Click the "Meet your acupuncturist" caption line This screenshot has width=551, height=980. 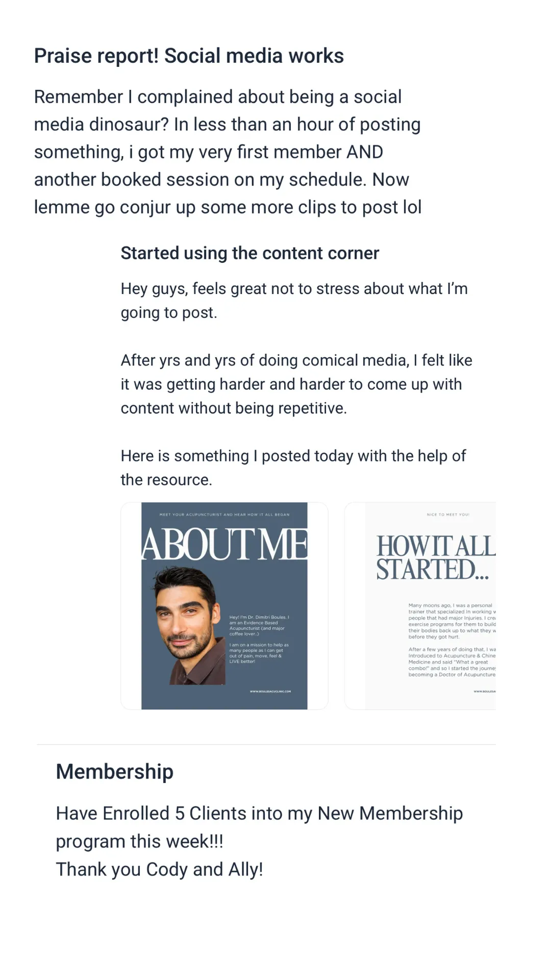224,514
